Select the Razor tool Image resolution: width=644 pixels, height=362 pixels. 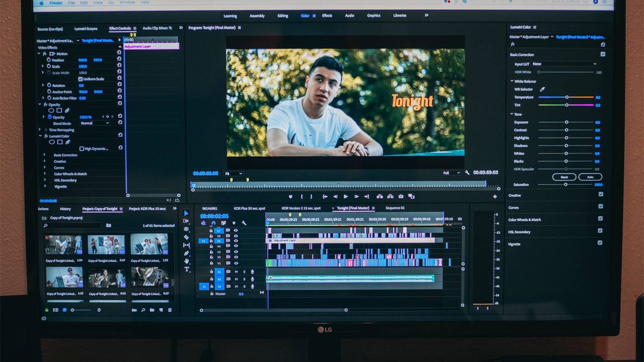(186, 237)
